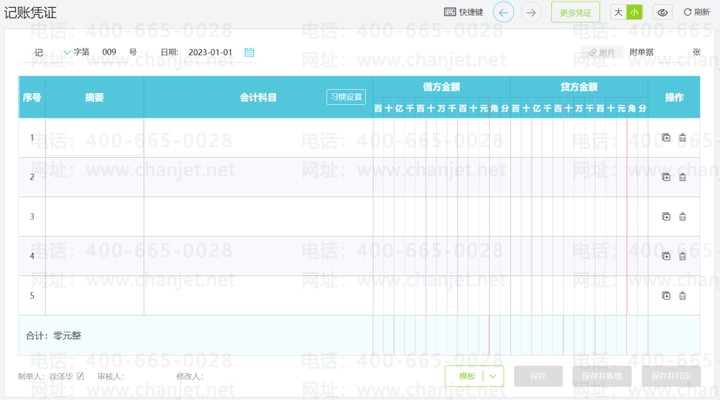Click the 更多凭证 button
Viewport: 720px width, 400px height.
point(575,12)
